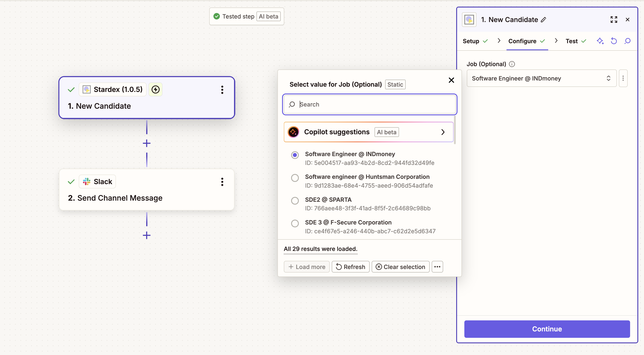The image size is (644, 355).
Task: Click the Copilot suggestions logo icon
Action: coord(293,132)
